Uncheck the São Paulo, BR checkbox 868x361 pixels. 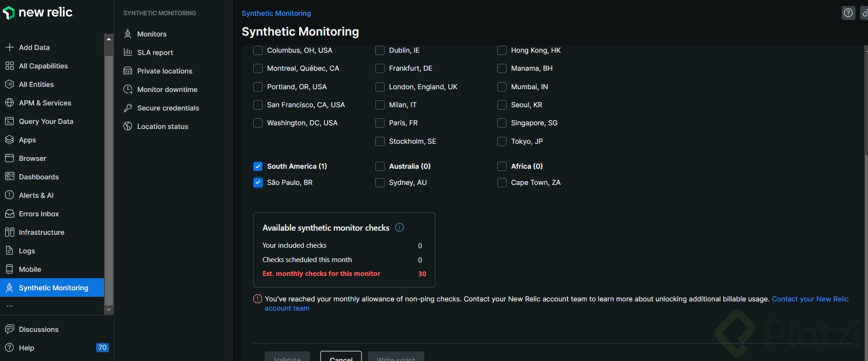[x=258, y=183]
